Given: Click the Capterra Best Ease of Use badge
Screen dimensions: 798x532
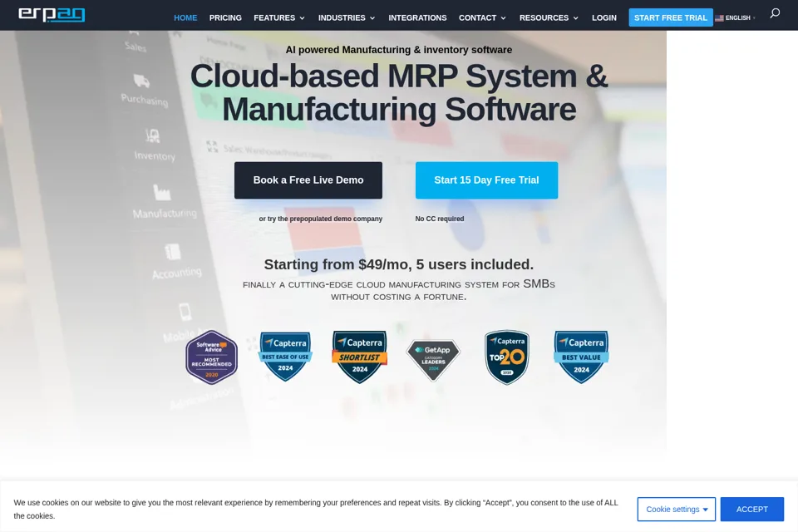Looking at the screenshot, I should (x=285, y=357).
